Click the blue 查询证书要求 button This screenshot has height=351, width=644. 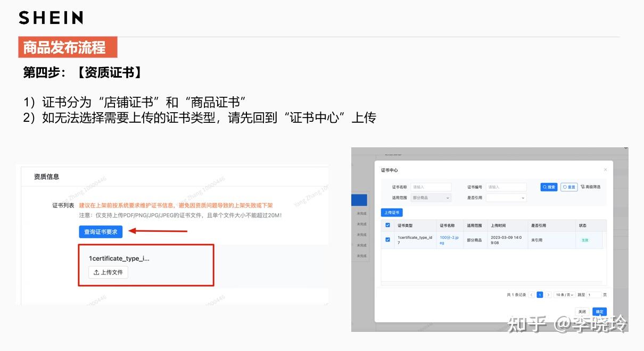[x=100, y=231]
